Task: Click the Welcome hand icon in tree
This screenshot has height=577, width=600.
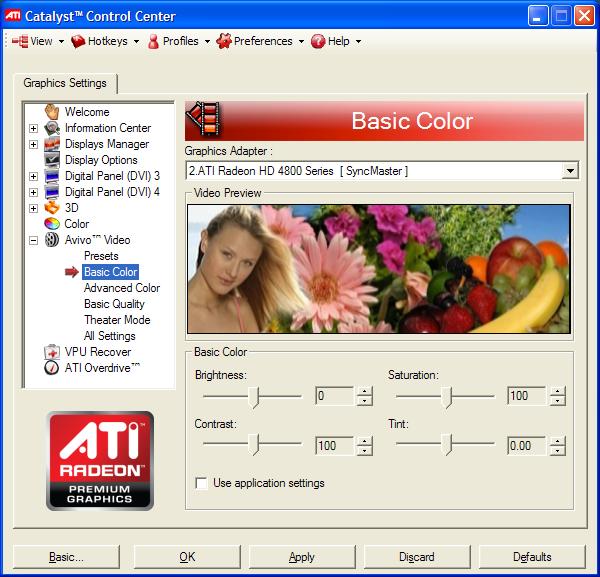Action: tap(52, 111)
